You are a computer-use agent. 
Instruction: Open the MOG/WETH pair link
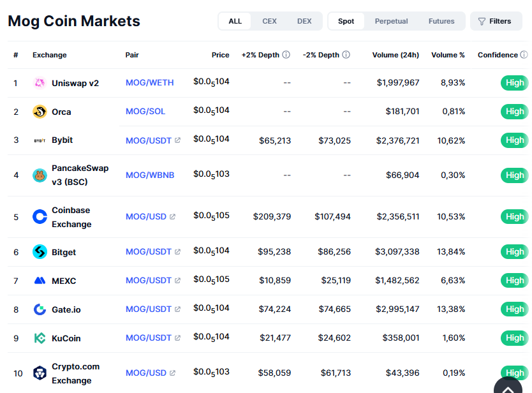150,82
